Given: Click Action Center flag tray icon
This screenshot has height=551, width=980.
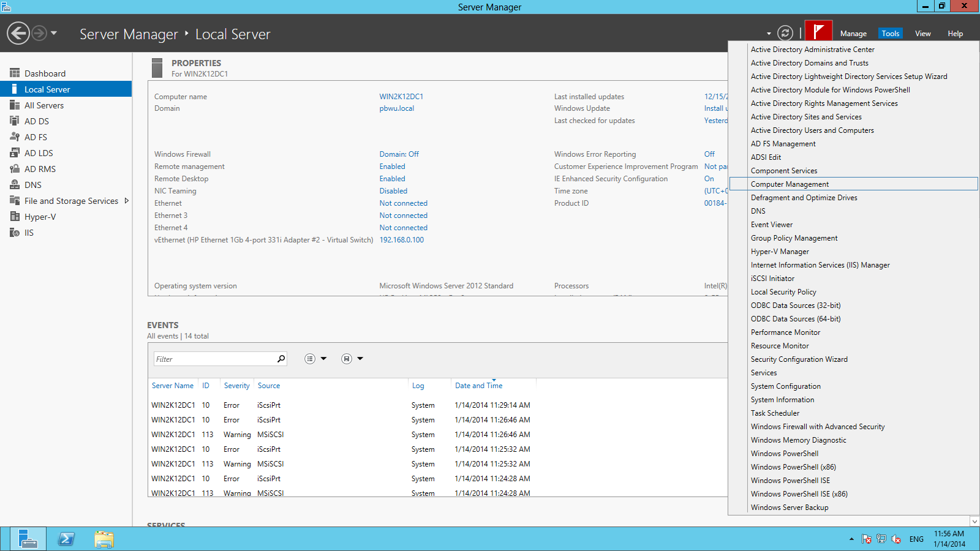Looking at the screenshot, I should [867, 539].
